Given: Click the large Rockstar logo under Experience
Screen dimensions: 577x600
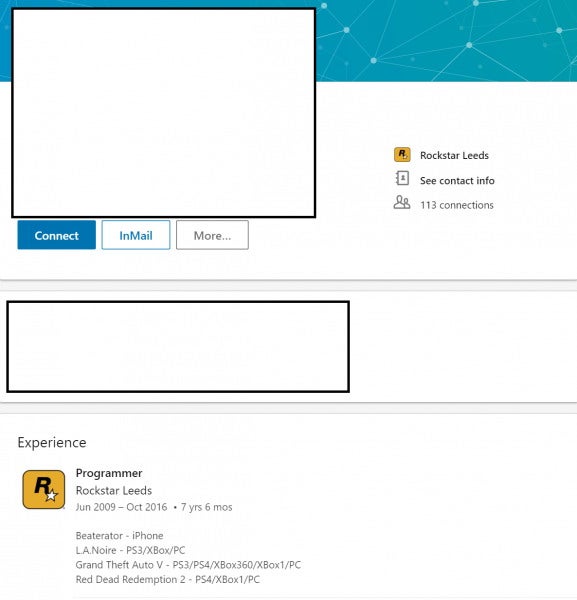Looking at the screenshot, I should tap(44, 490).
